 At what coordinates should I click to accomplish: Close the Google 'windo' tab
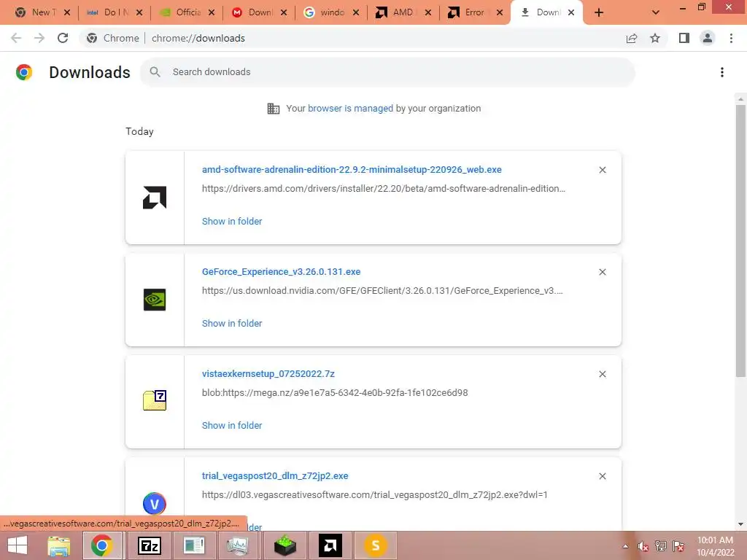(356, 12)
